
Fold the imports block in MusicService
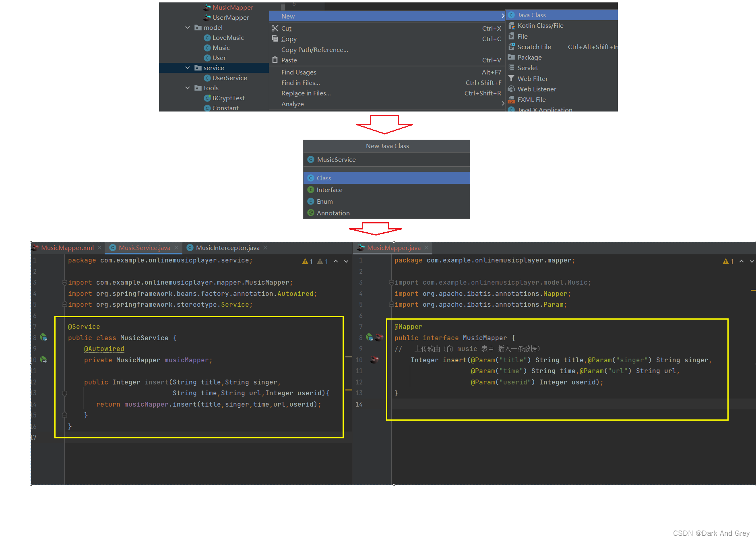(64, 283)
